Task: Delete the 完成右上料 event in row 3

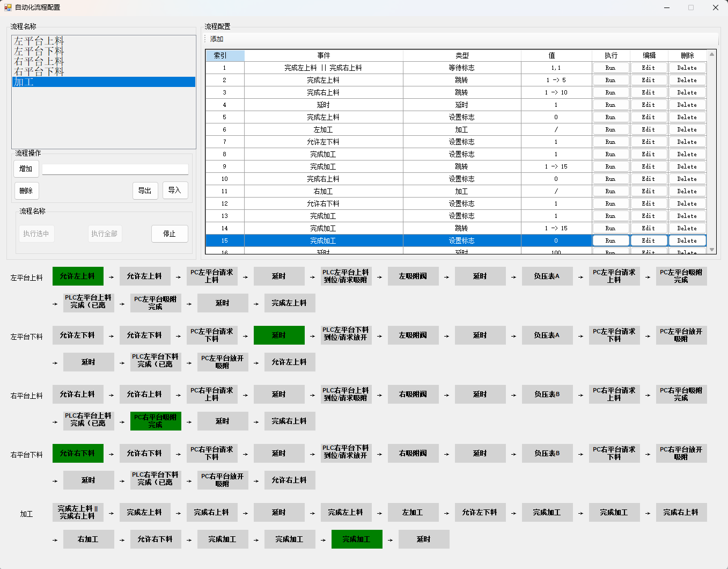Action: click(687, 92)
